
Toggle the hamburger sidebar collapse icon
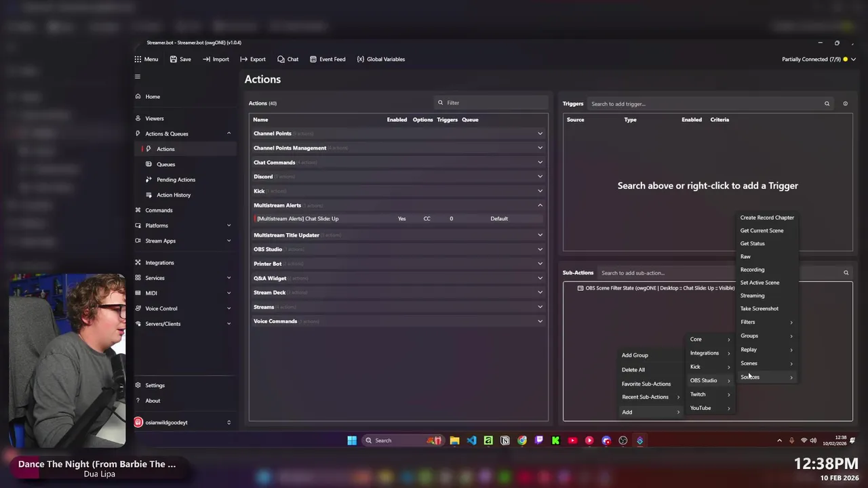click(x=137, y=77)
